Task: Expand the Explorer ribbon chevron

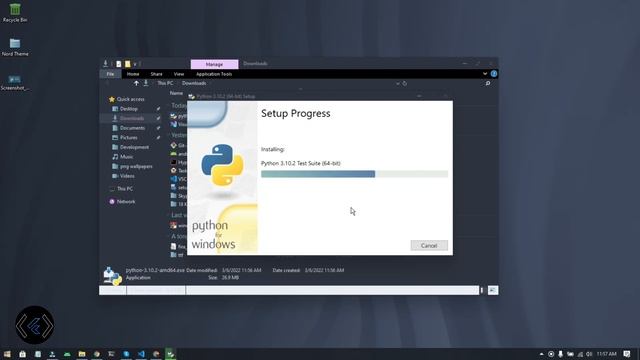Action: point(485,74)
